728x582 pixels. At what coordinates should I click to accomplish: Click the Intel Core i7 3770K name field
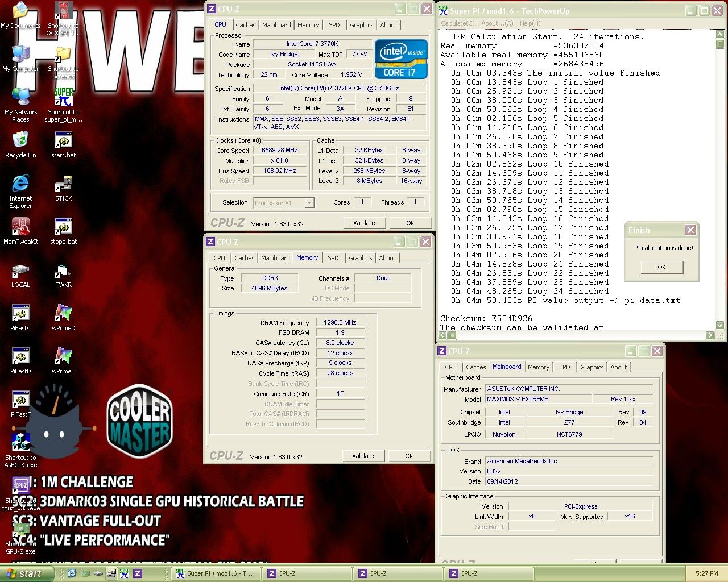pos(312,44)
